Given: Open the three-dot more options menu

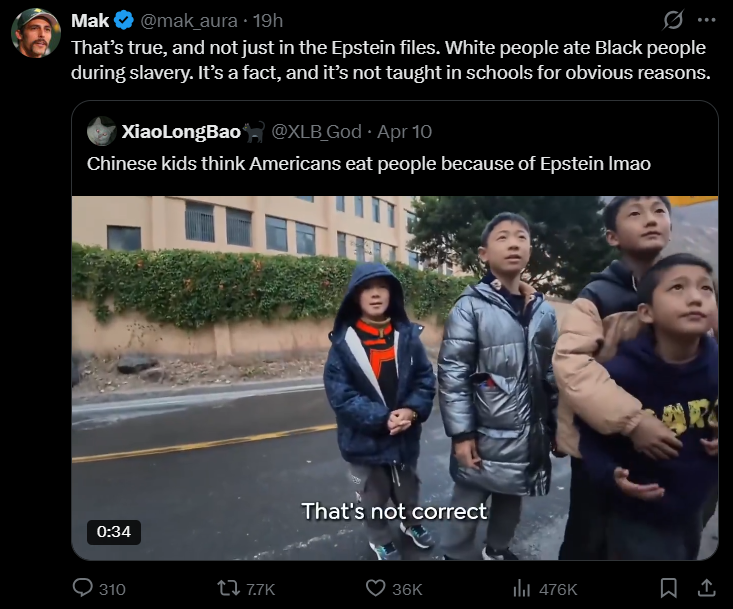Looking at the screenshot, I should (706, 20).
